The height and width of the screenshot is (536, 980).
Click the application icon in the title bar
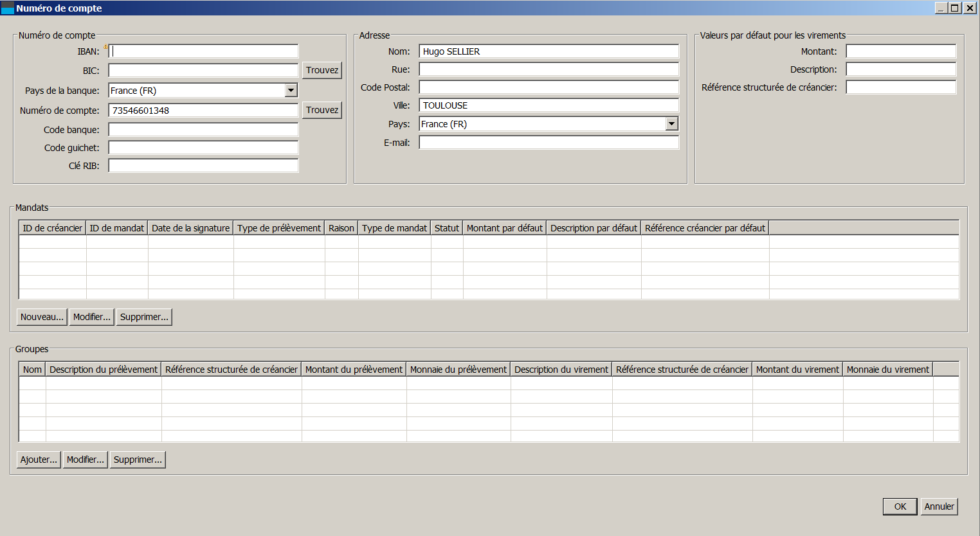point(8,8)
